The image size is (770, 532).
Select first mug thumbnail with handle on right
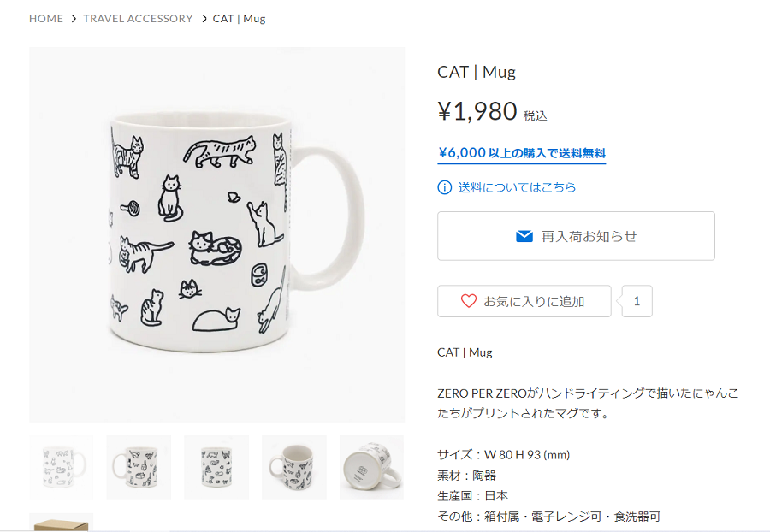62,468
